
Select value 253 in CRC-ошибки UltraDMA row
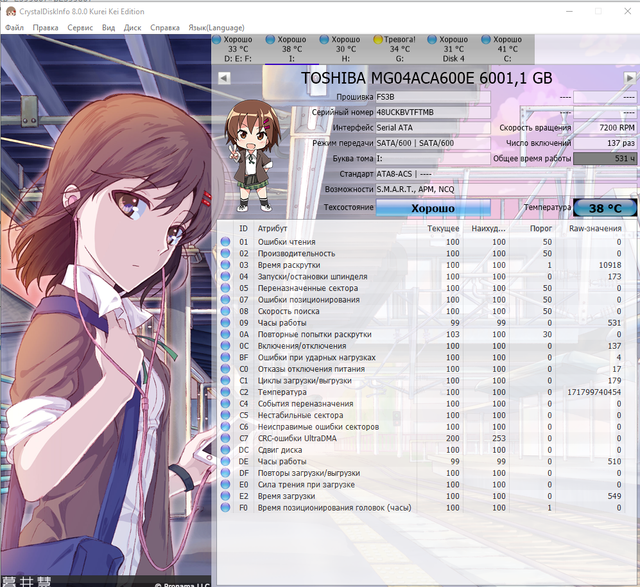499,438
